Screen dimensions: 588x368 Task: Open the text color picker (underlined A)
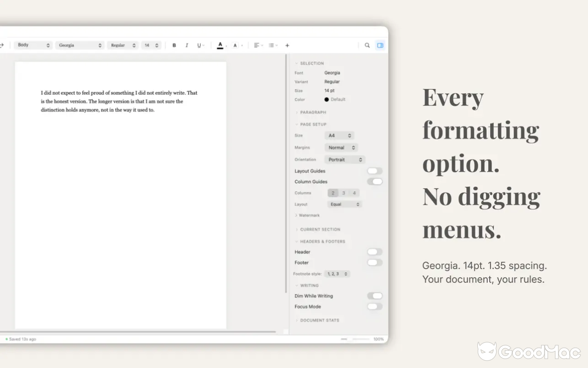tap(221, 45)
